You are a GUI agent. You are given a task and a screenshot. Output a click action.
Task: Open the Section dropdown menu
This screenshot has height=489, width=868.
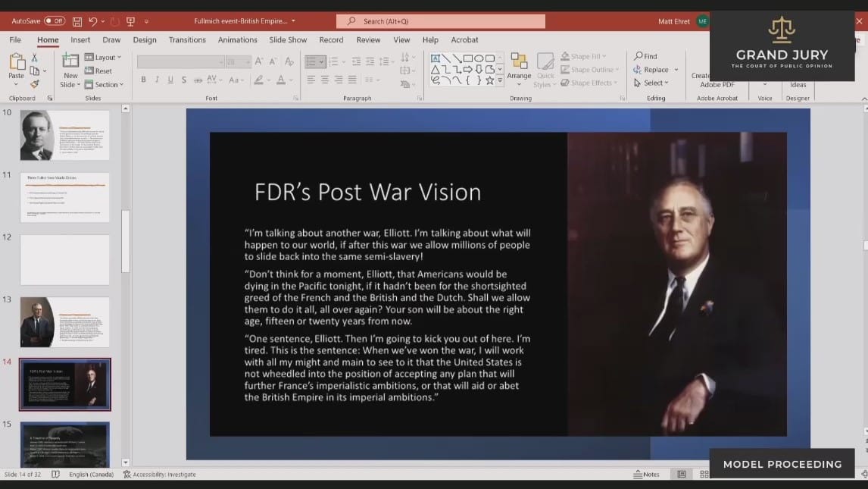coord(105,85)
